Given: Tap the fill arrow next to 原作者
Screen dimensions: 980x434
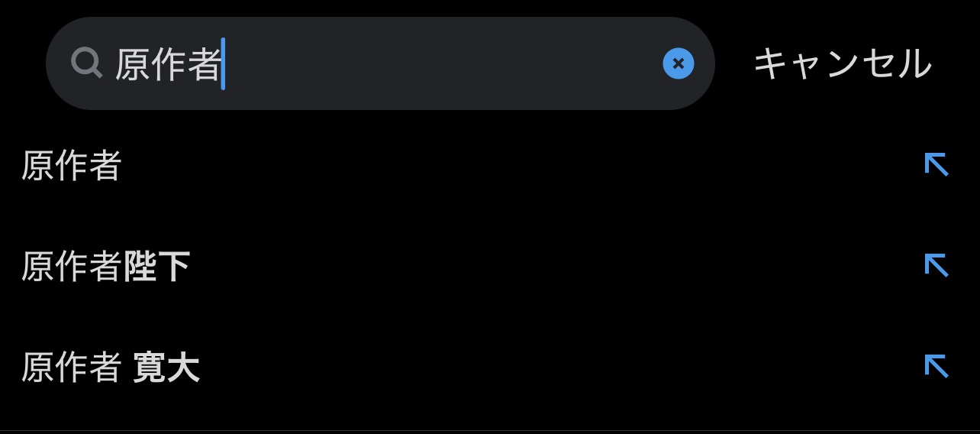Looking at the screenshot, I should tap(936, 164).
